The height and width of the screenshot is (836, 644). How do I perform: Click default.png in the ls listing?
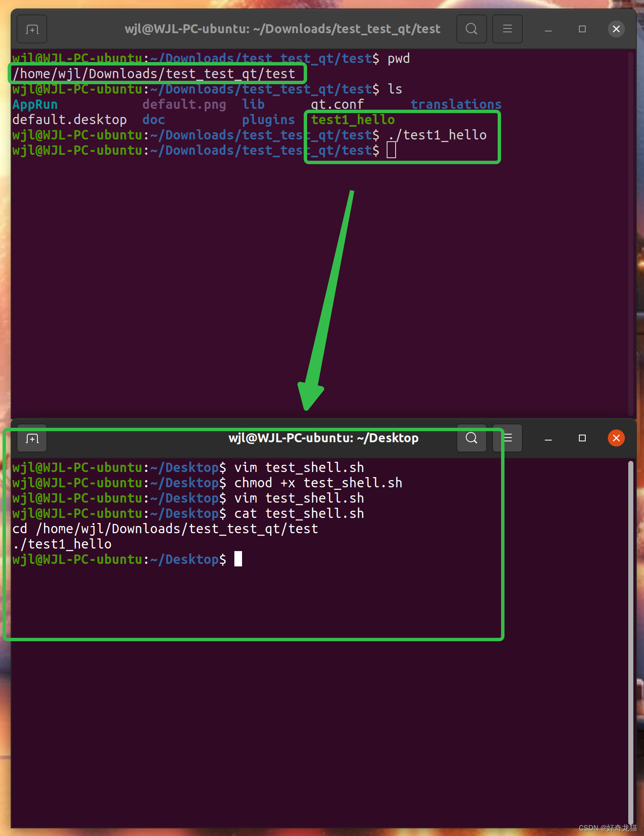tap(184, 105)
